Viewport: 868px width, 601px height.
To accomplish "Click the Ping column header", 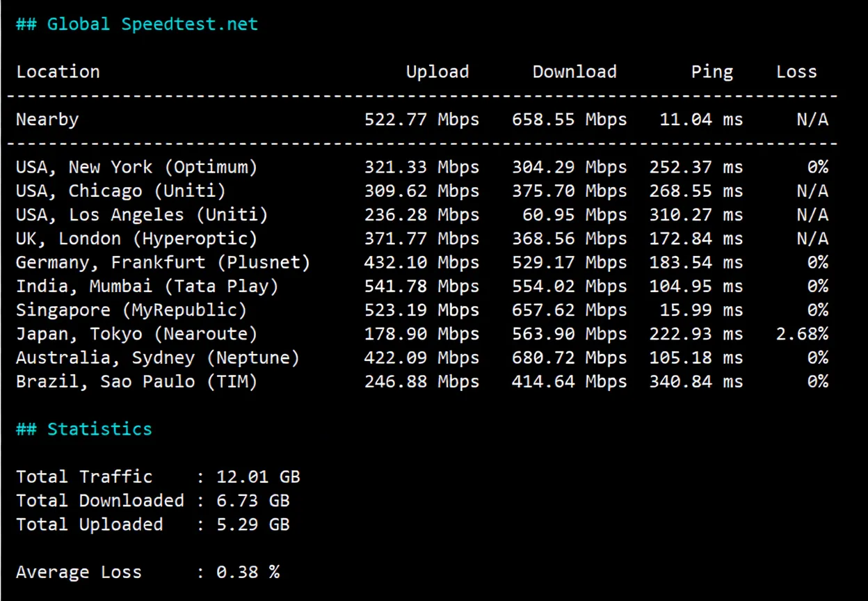I will [x=712, y=71].
